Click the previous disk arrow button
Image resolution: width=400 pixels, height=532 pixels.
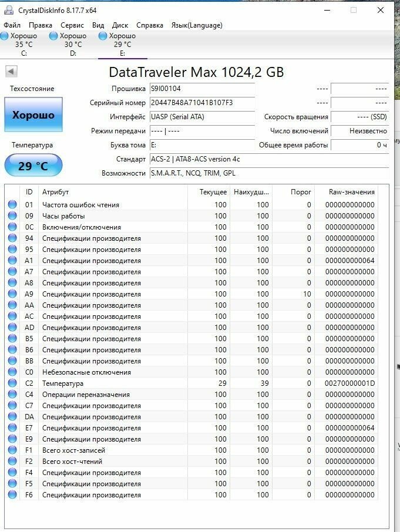[11, 72]
